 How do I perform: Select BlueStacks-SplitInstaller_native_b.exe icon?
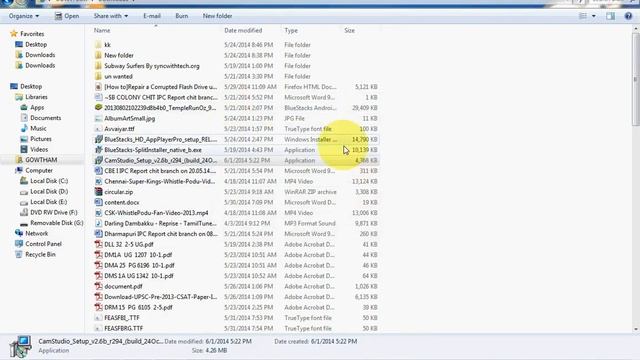click(98, 150)
